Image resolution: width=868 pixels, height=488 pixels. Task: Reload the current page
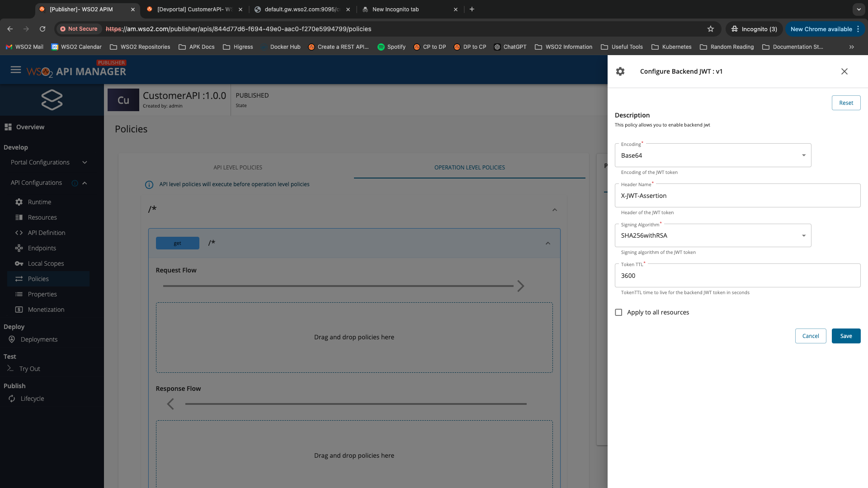pyautogui.click(x=42, y=29)
